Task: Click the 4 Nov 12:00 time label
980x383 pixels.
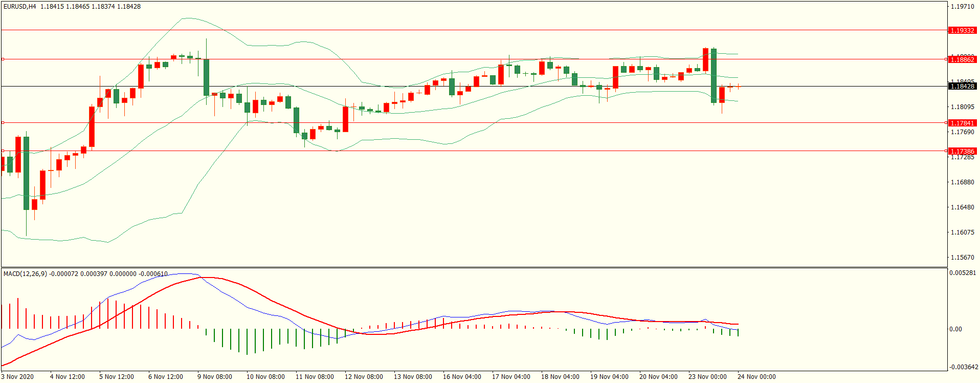Action: pyautogui.click(x=68, y=377)
